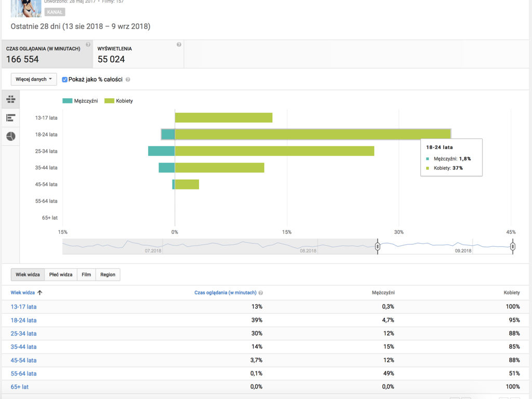Sort by the Czas oglądania (w minutach) column header
532x399 pixels.
pos(225,292)
